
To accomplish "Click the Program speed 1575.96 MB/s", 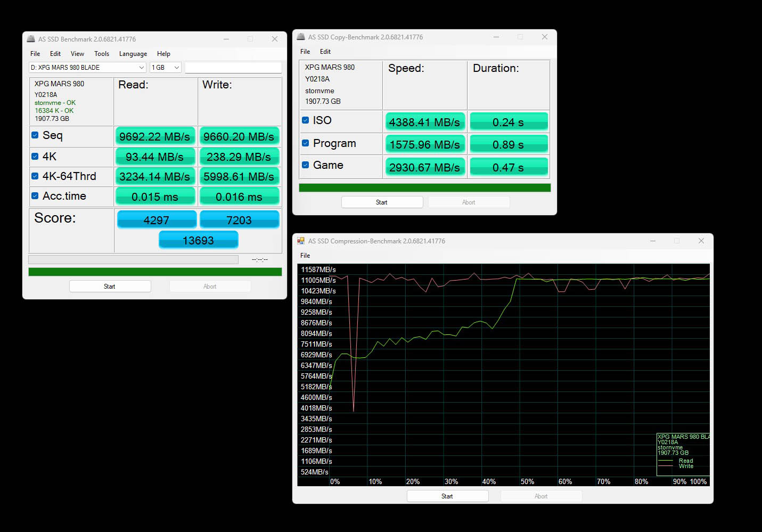I will tap(425, 144).
